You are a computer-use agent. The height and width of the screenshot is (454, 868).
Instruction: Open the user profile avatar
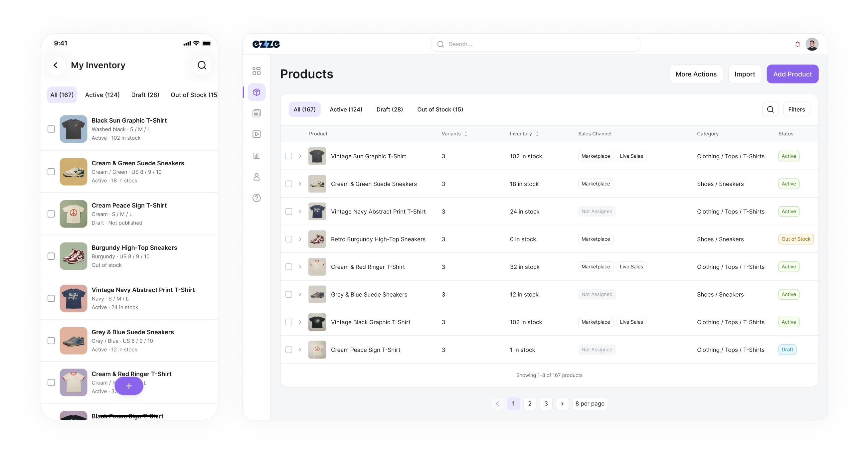coord(812,44)
